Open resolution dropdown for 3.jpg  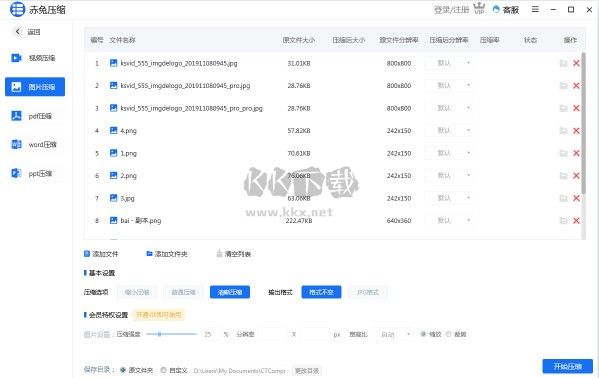coord(449,198)
